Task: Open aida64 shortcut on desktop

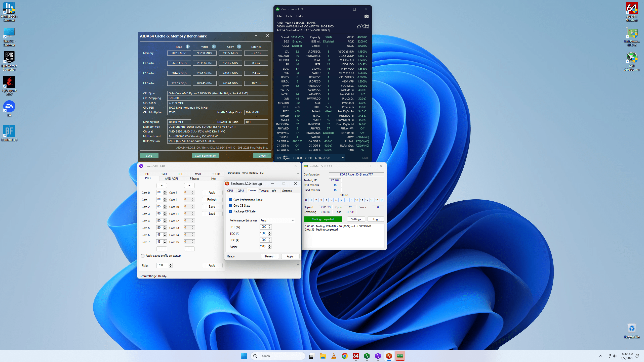Action: 632,12
